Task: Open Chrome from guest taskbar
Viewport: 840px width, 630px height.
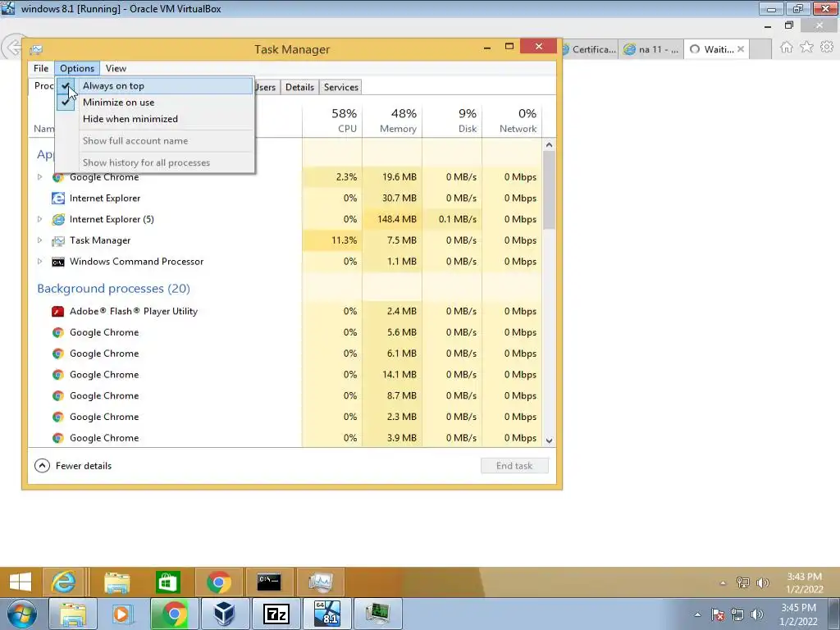Action: [x=218, y=582]
